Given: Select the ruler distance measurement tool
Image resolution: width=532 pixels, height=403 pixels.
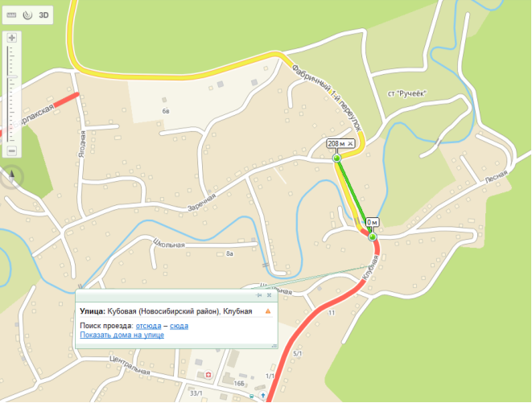Looking at the screenshot, I should pyautogui.click(x=11, y=15).
